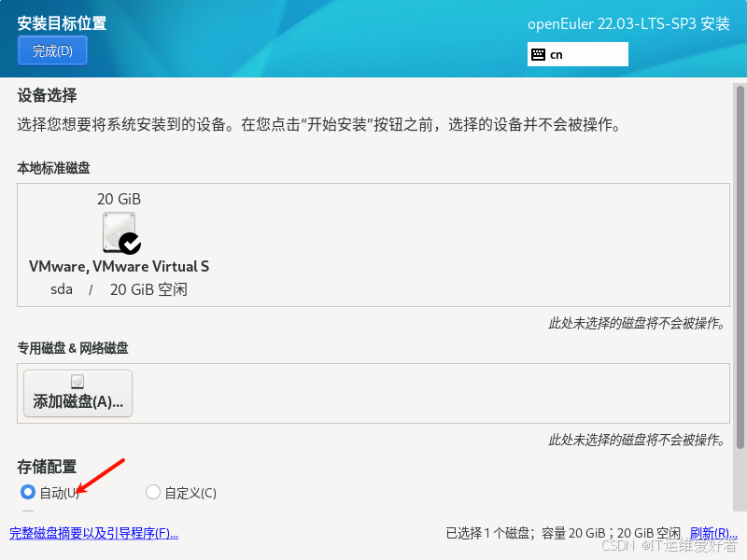This screenshot has width=747, height=560.
Task: Click the '20 GiB' size label above the disk
Action: coord(120,199)
